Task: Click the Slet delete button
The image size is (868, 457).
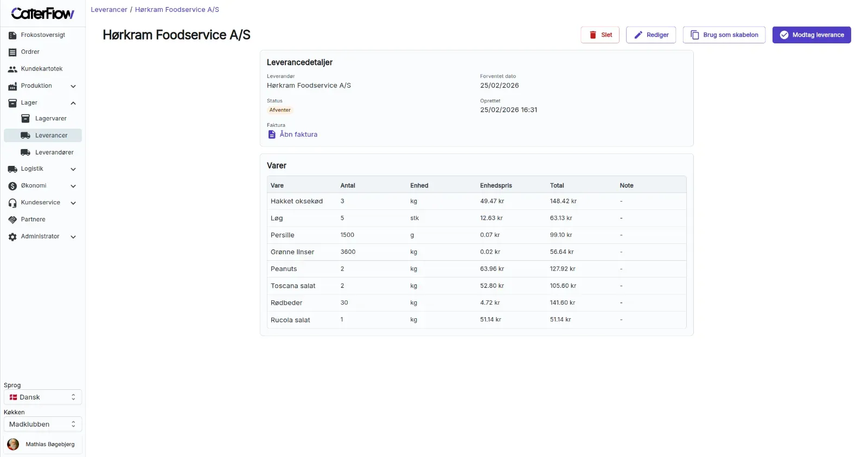Action: pyautogui.click(x=600, y=35)
